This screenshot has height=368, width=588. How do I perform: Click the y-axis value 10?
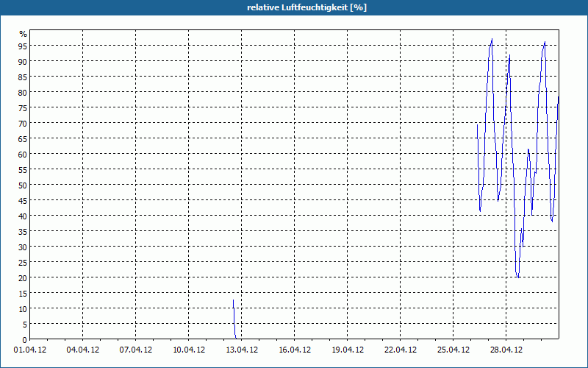coord(23,308)
